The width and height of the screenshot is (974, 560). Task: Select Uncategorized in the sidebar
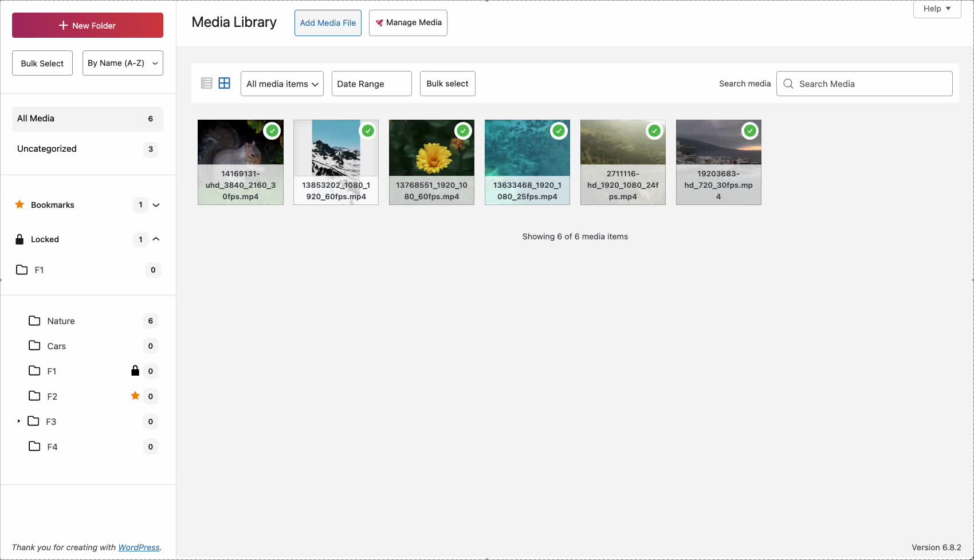pyautogui.click(x=46, y=148)
